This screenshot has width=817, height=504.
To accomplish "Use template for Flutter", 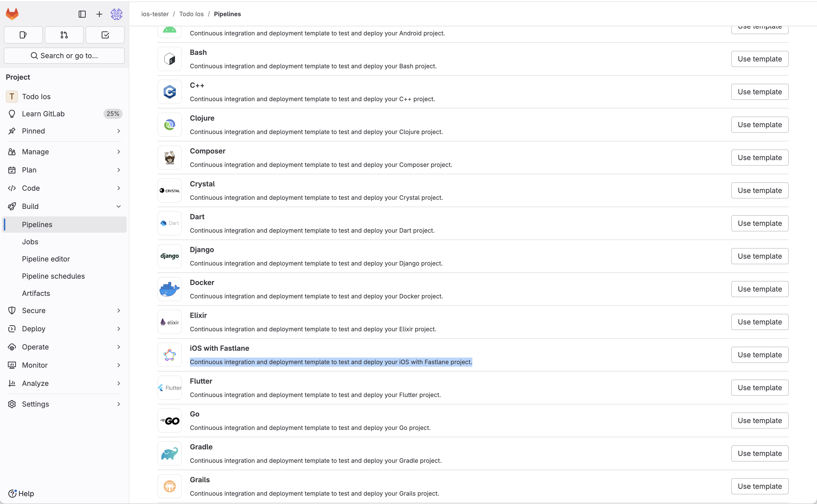I will click(x=760, y=388).
